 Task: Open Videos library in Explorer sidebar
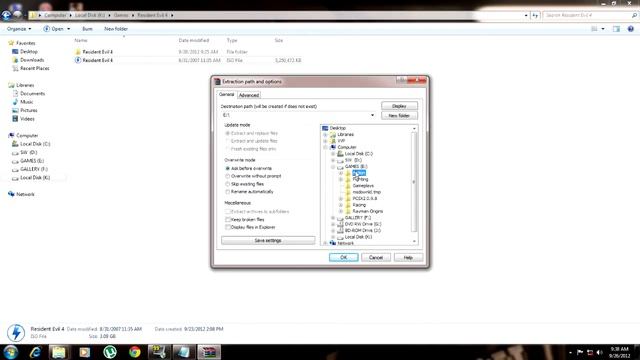click(27, 119)
